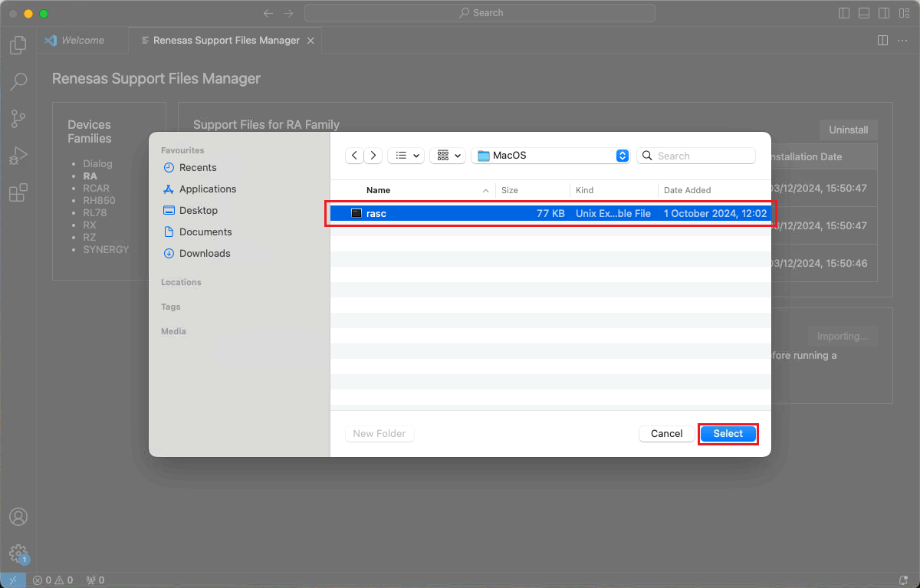920x588 pixels.
Task: Close the Renesas Support Files Manager tab
Action: (310, 41)
